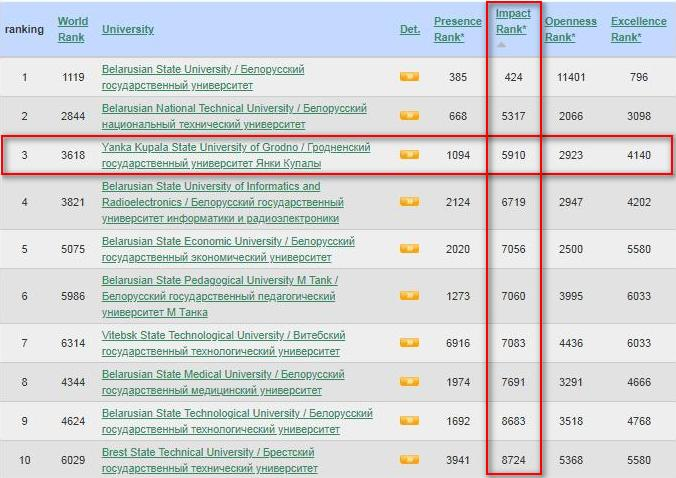Select world rank value 4344
Screen dimensions: 676x478
(73, 382)
